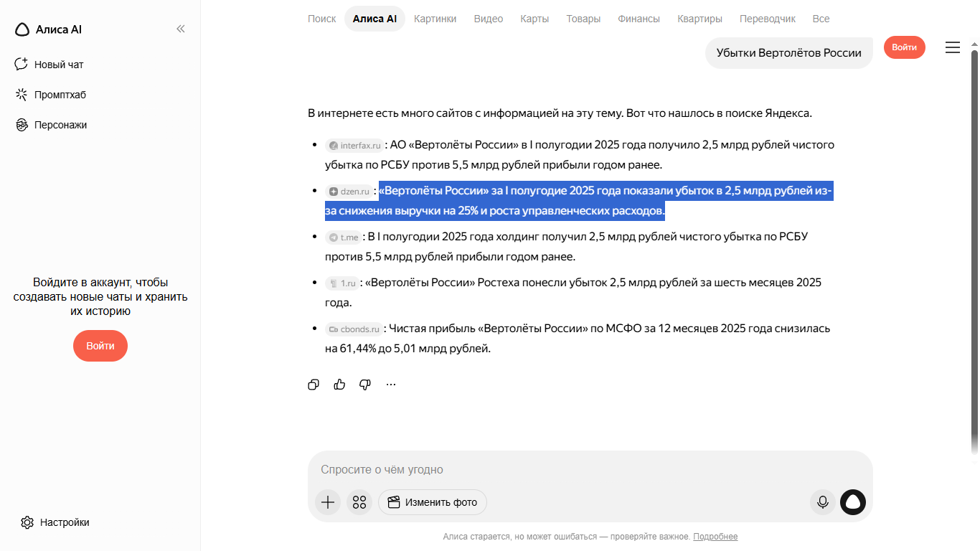Start a new chat via Новый чат
The height and width of the screenshot is (551, 980).
pos(50,65)
